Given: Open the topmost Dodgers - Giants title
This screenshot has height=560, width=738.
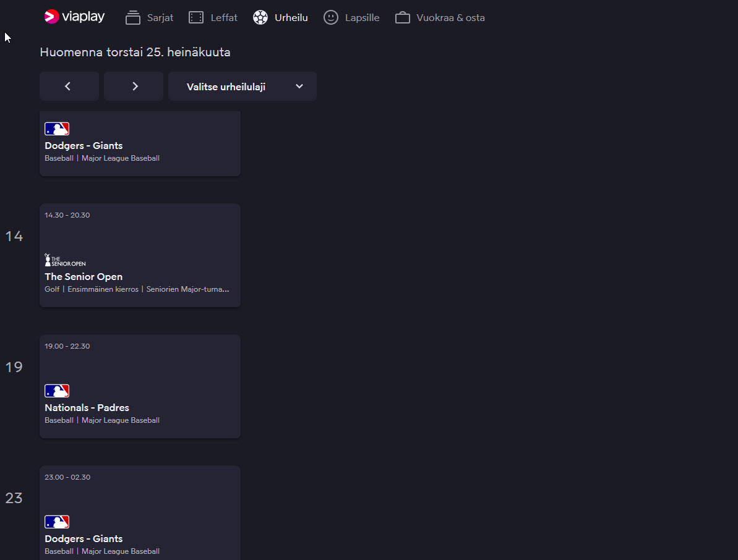Looking at the screenshot, I should click(x=84, y=146).
